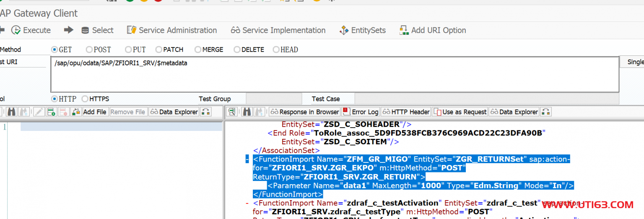Screen dimensions: 644x219
Task: Click Use as Request button
Action: point(460,112)
